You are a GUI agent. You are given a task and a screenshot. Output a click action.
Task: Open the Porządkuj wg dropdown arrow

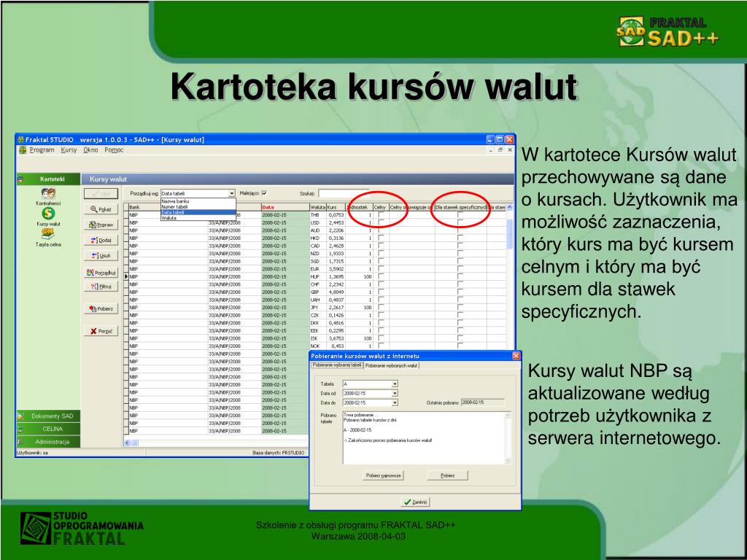point(231,193)
